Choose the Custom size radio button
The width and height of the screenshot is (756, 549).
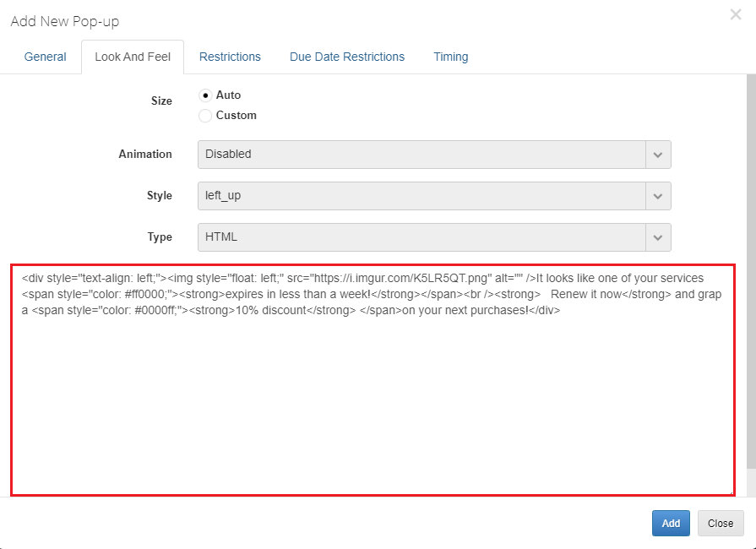click(205, 116)
